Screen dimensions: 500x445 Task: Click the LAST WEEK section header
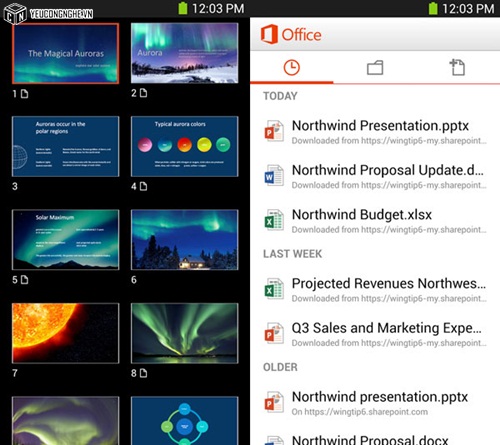coord(292,254)
